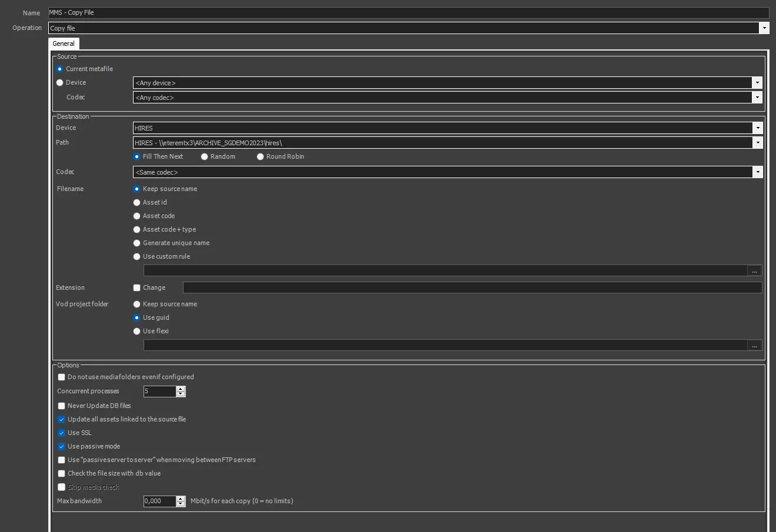Increase Concurrent processes with the up arrow

point(181,389)
